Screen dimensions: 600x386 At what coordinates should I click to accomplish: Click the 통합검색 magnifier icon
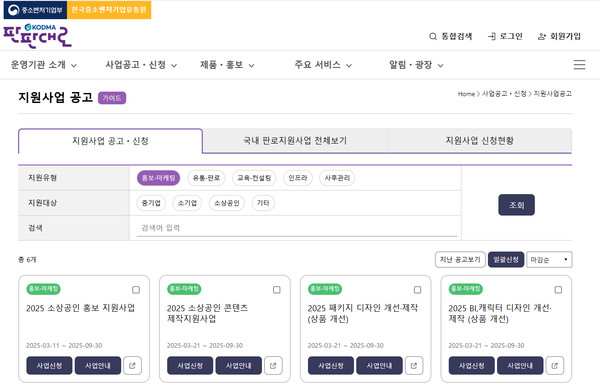click(433, 36)
